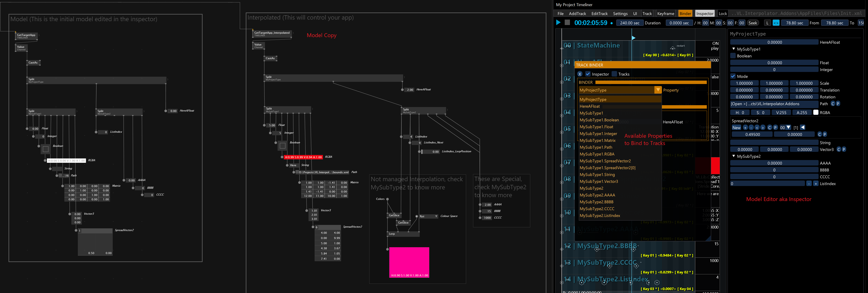Select the MySubType2.BBBB track label
Image resolution: width=868 pixels, height=293 pixels.
[607, 246]
